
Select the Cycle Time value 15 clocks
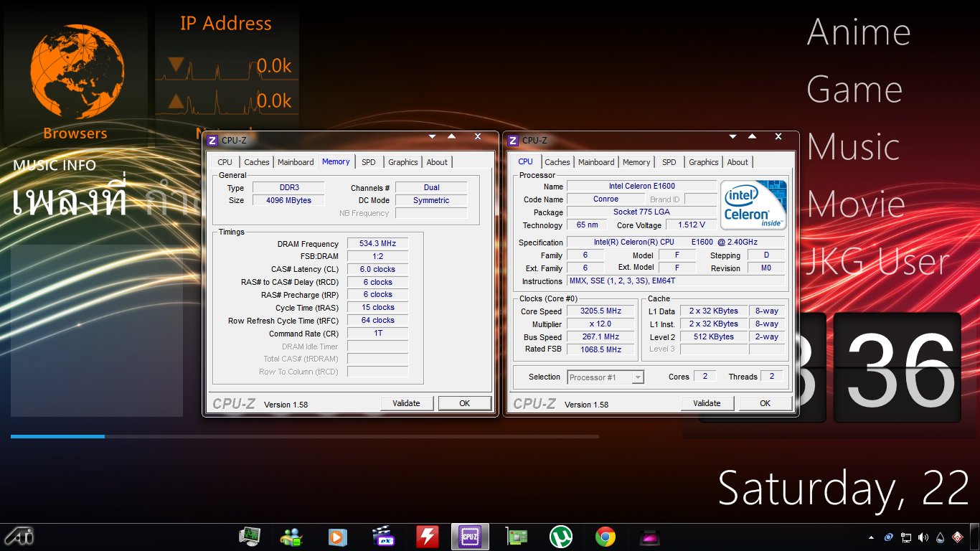[x=378, y=308]
